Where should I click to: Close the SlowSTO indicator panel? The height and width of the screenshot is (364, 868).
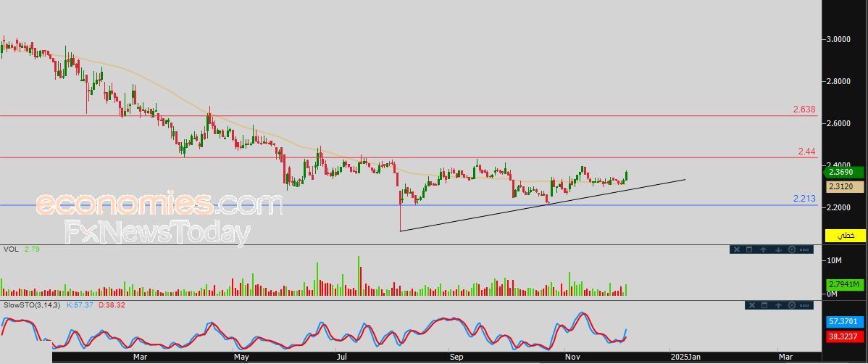pos(752,305)
